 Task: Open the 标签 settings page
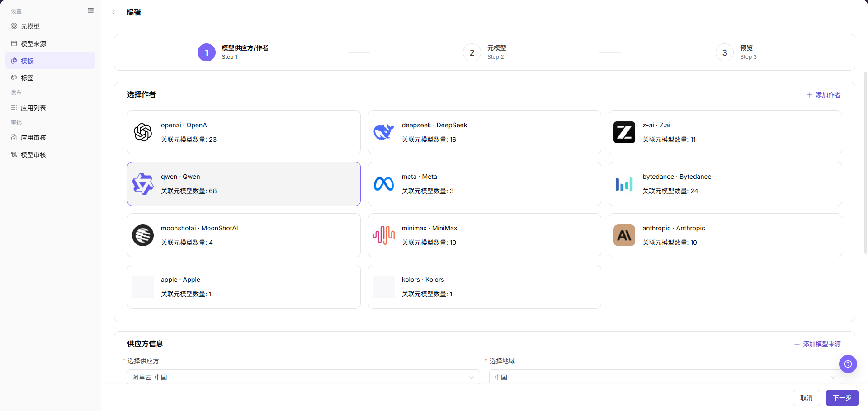pos(50,78)
